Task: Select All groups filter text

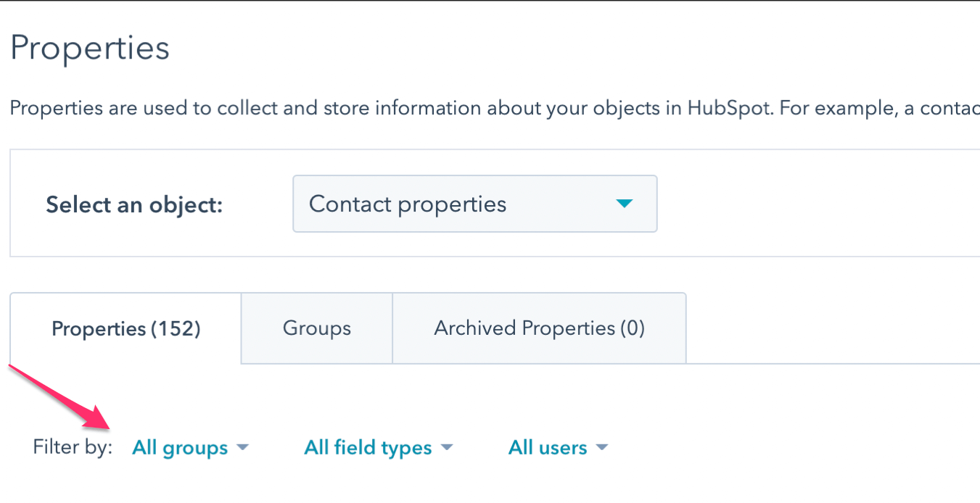Action: point(179,447)
